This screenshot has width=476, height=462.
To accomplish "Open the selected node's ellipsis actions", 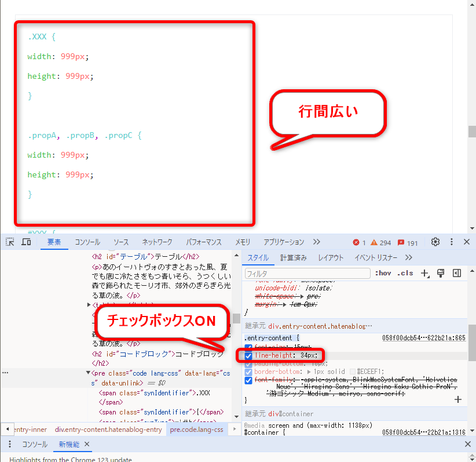I will [x=5, y=373].
